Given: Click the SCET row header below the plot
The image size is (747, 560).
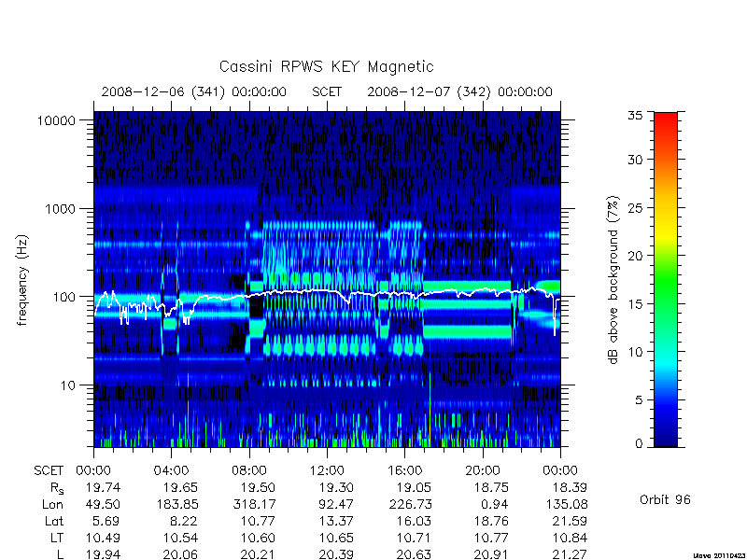Looking at the screenshot, I should point(49,471).
